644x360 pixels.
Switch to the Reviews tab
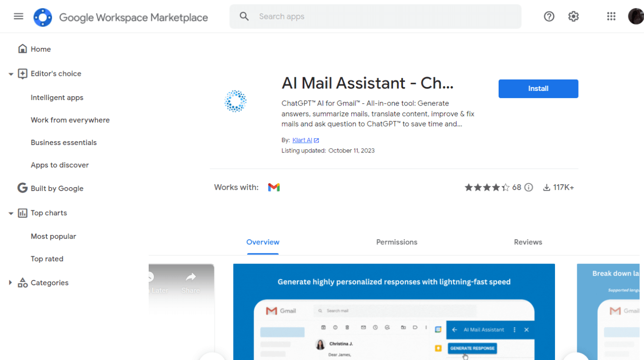coord(528,242)
